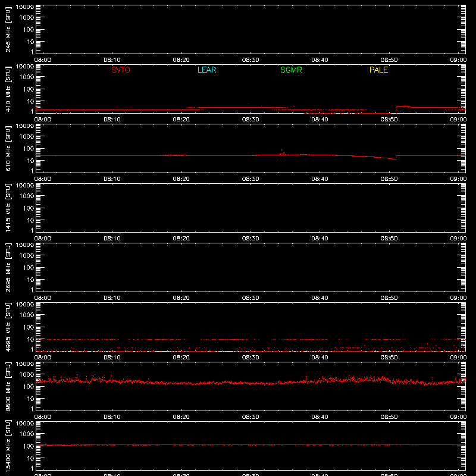
Task: Click 08:50 tick label under 2695 MHz panel
Action: [x=389, y=298]
